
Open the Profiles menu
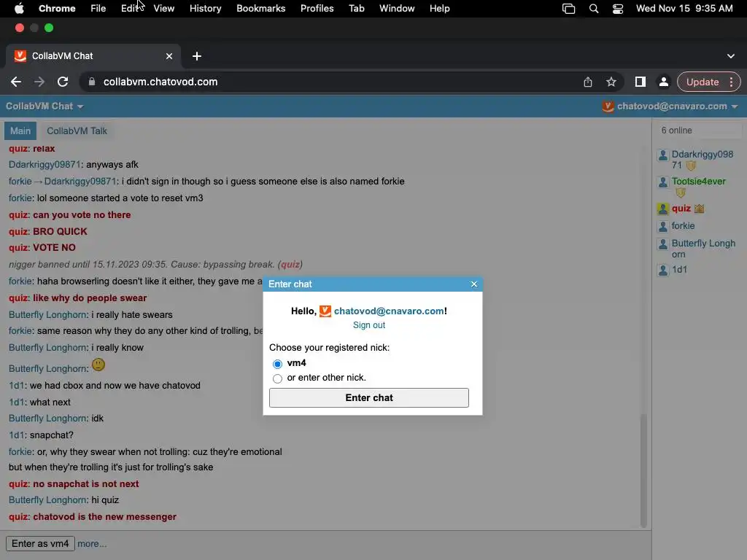point(317,9)
